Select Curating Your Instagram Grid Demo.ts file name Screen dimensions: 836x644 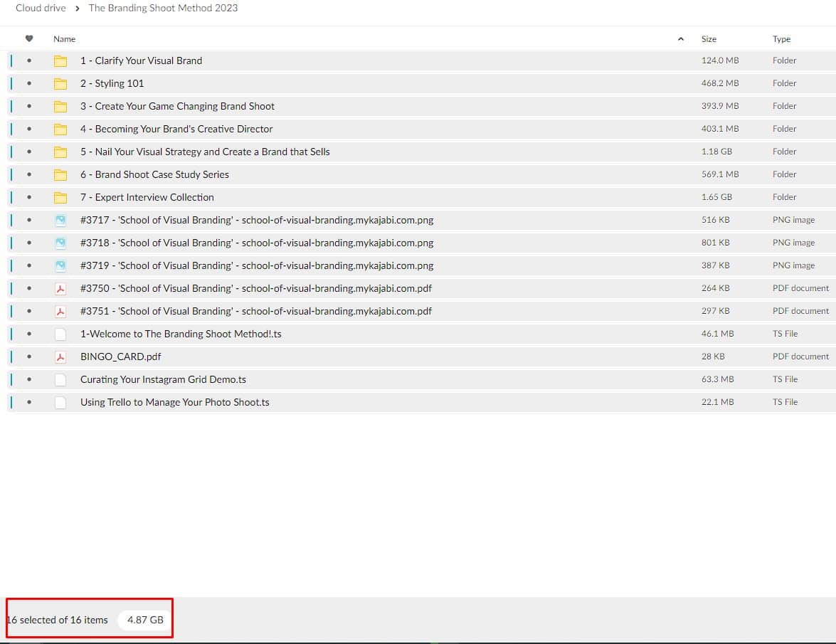(163, 379)
